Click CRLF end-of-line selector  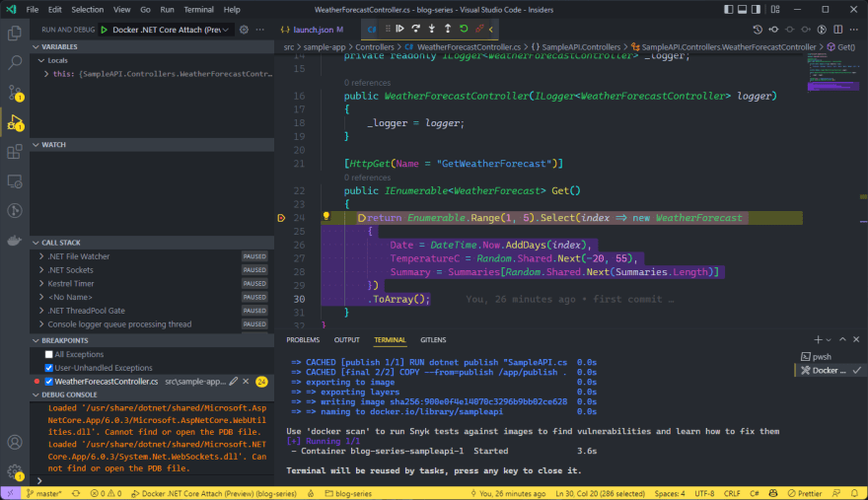(732, 493)
